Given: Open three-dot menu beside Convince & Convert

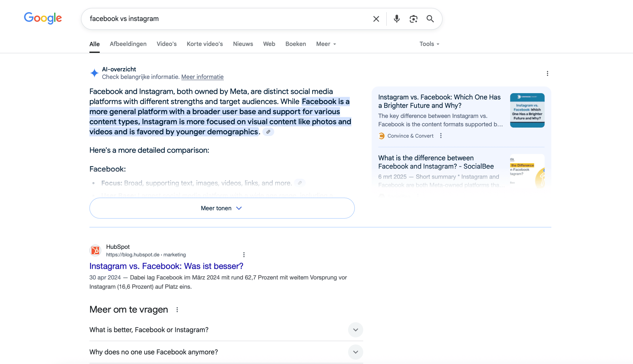Looking at the screenshot, I should point(441,135).
